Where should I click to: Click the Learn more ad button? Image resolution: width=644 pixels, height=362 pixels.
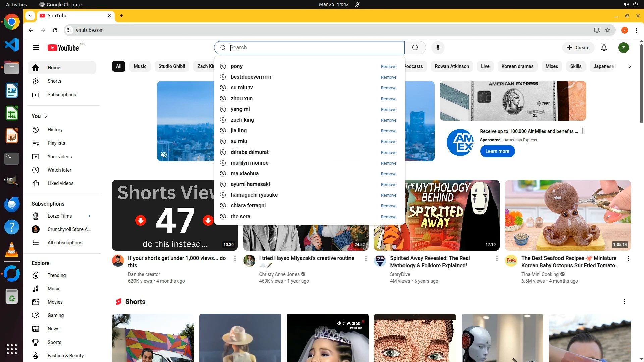[x=497, y=151]
